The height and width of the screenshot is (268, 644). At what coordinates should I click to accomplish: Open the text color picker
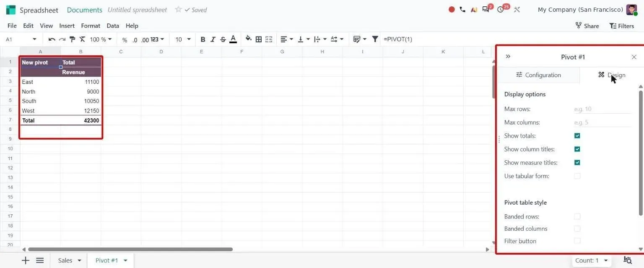click(x=233, y=39)
